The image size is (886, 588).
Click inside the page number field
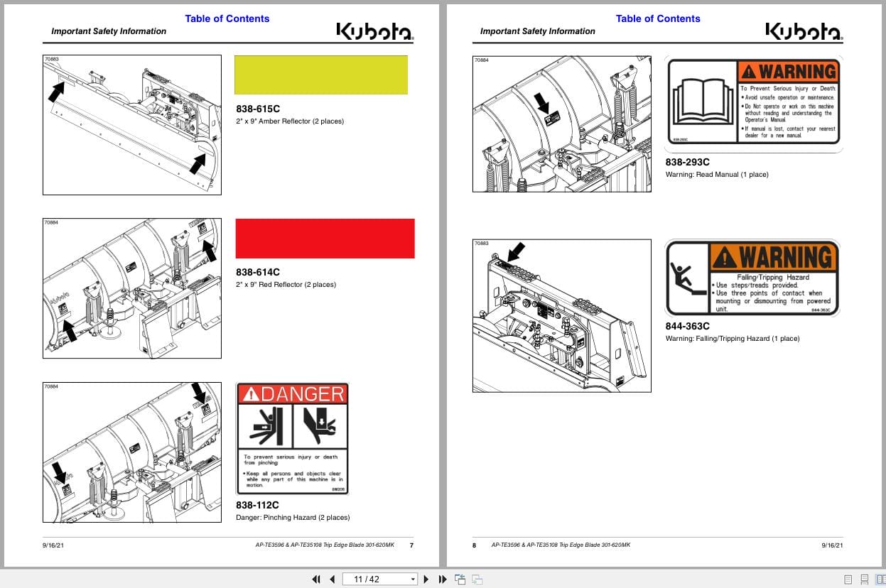373,579
